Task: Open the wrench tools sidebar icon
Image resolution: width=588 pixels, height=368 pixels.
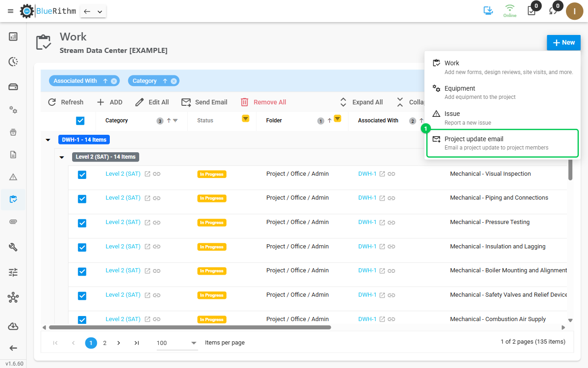Action: (13, 247)
